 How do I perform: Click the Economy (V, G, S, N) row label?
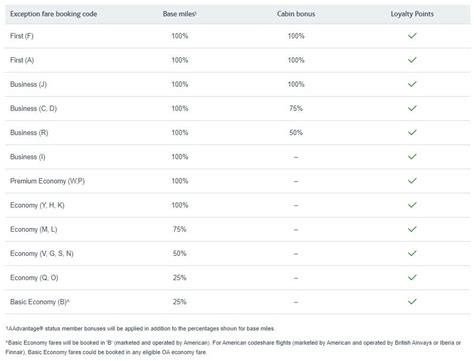[42, 254]
